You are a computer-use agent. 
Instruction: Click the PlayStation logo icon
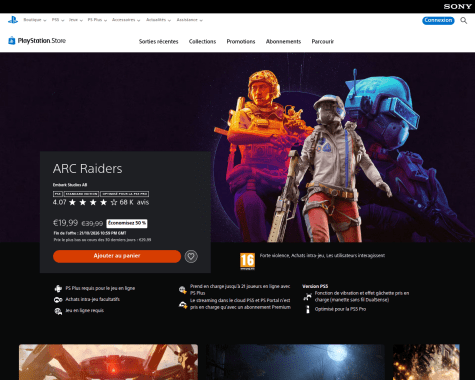[13, 20]
